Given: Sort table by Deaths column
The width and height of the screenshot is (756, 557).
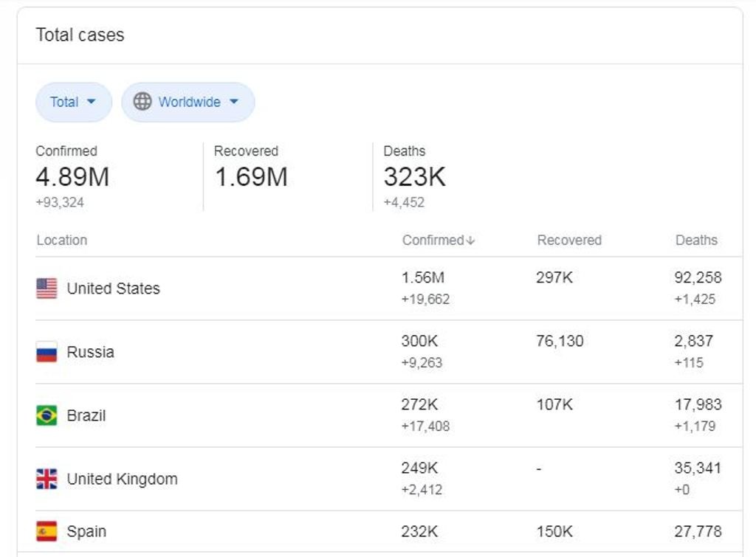Looking at the screenshot, I should [696, 240].
